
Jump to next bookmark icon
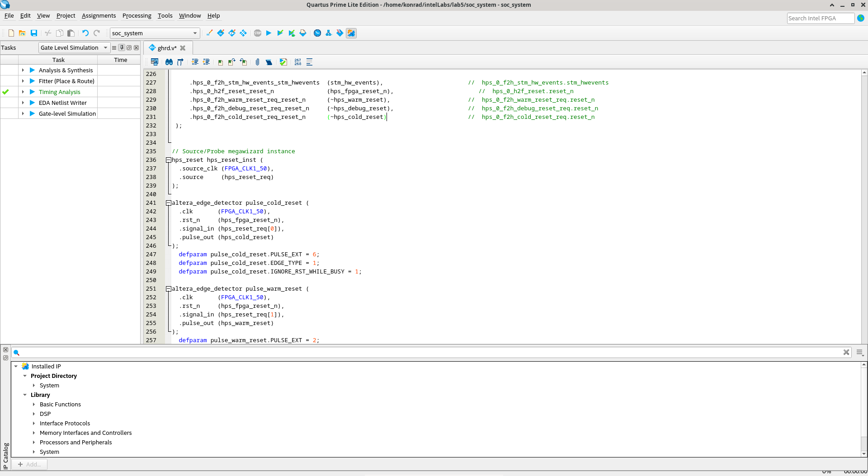(x=232, y=62)
